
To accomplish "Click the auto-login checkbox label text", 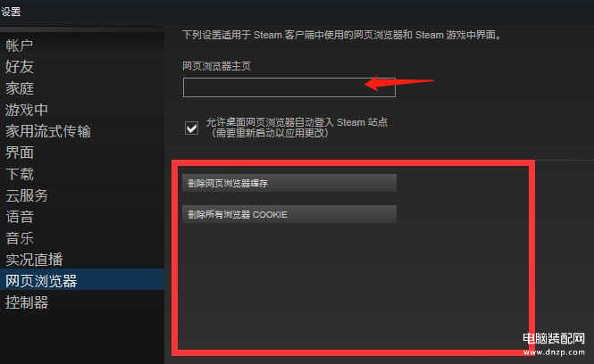I will (x=297, y=128).
